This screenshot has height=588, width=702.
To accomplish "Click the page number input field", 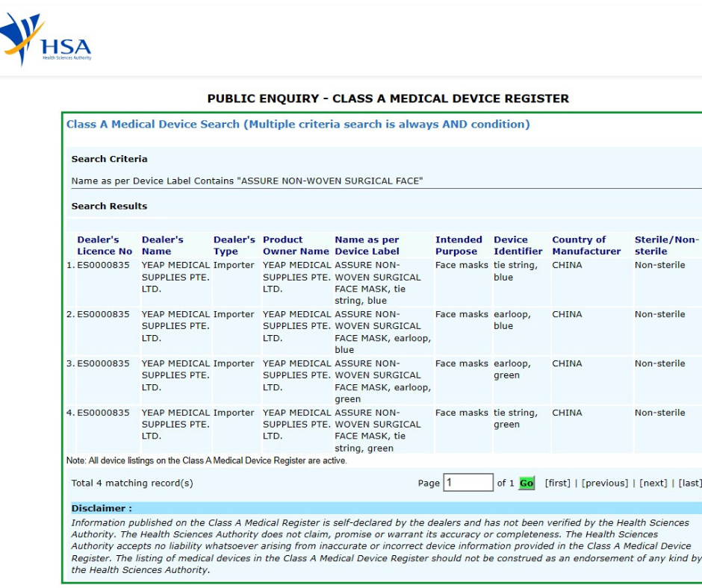I will [468, 482].
